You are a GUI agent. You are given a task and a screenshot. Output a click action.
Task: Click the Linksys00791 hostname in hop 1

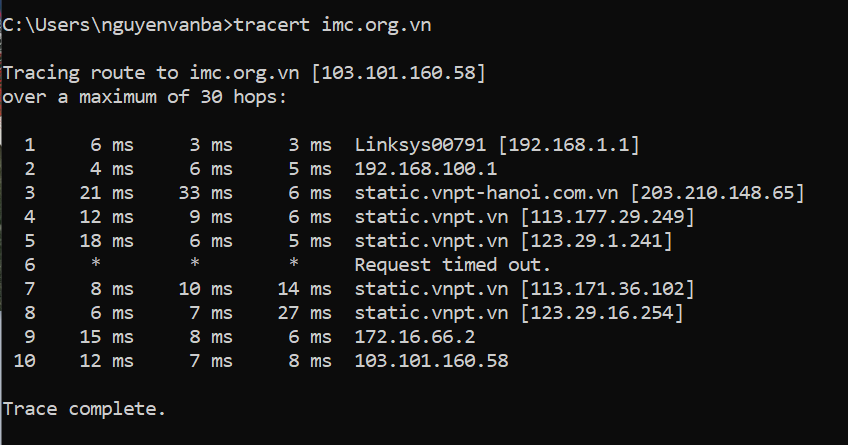point(420,145)
